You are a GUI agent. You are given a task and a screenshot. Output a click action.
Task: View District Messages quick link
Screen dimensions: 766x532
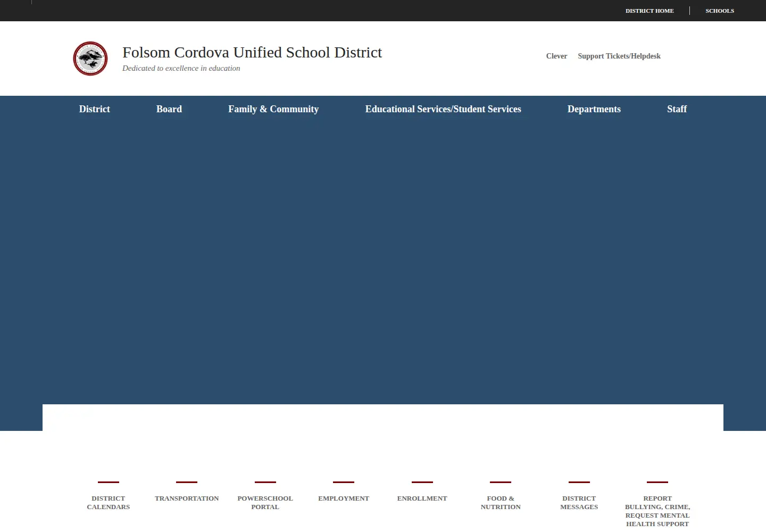pyautogui.click(x=579, y=502)
